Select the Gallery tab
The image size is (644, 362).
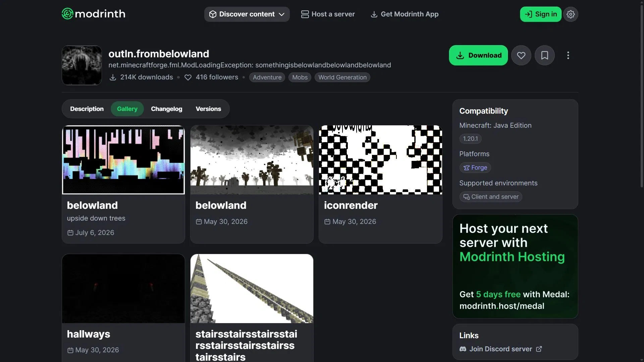pos(127,109)
